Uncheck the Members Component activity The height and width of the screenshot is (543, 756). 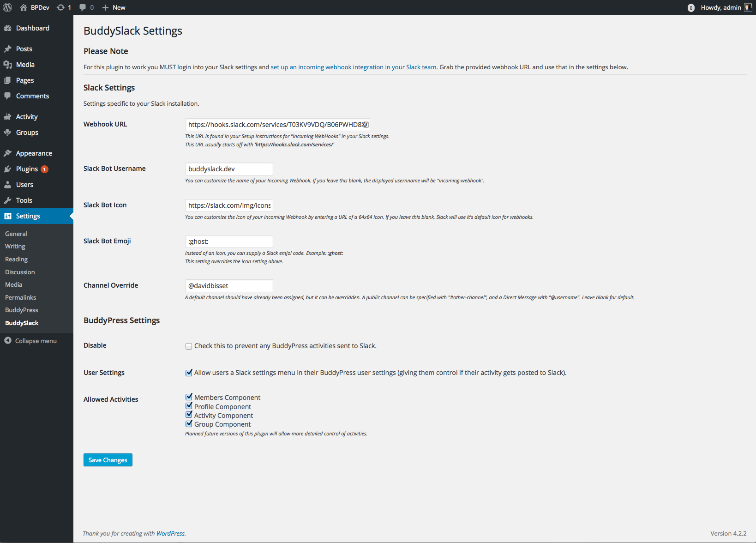click(x=189, y=396)
